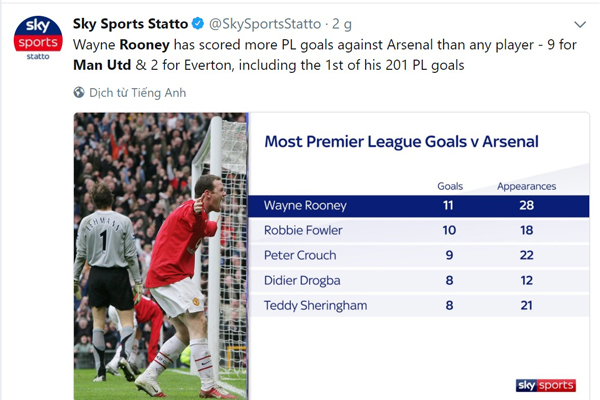Viewport: 600px width, 400px height.
Task: Open the tweet options chevron menu
Action: pos(580,24)
